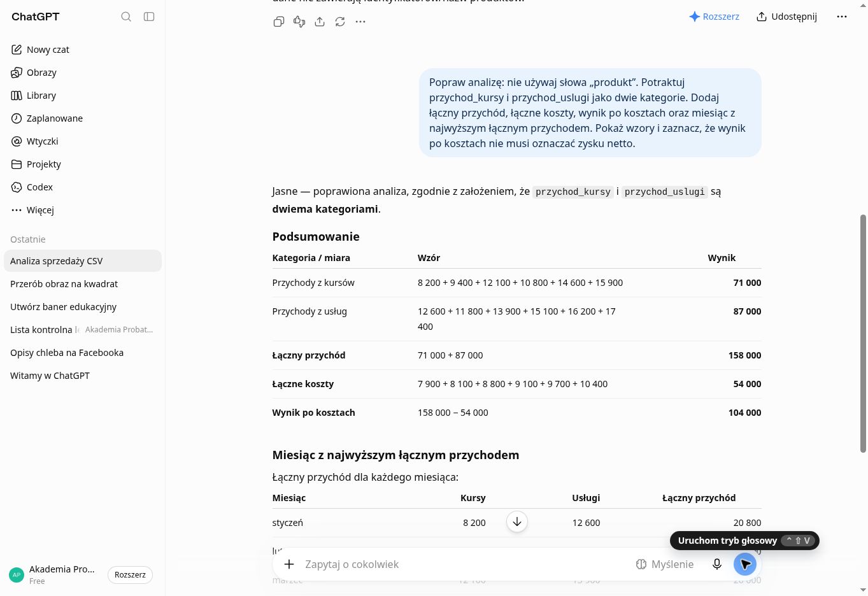Copy the previous response
The width and height of the screenshot is (868, 596).
click(279, 22)
